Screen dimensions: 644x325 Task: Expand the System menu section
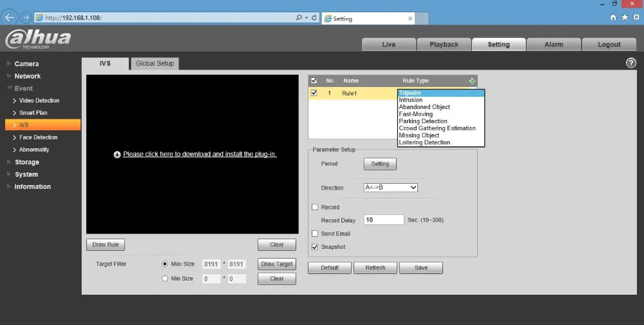tap(26, 175)
